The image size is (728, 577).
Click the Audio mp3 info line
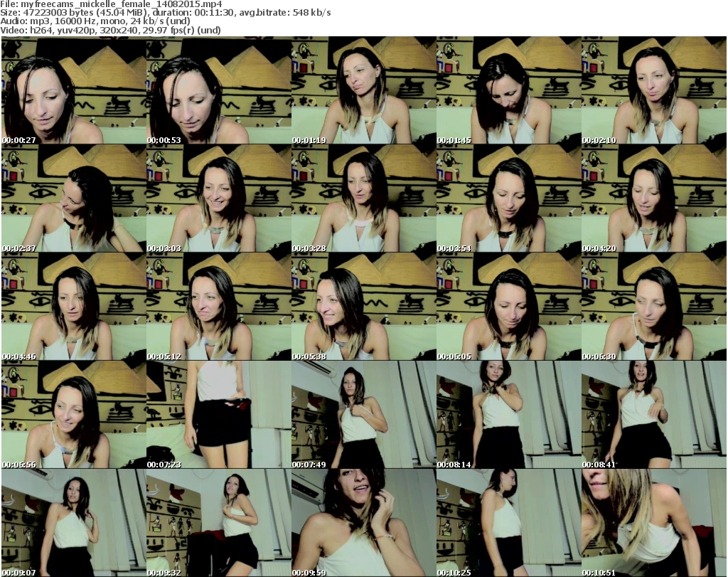click(95, 21)
